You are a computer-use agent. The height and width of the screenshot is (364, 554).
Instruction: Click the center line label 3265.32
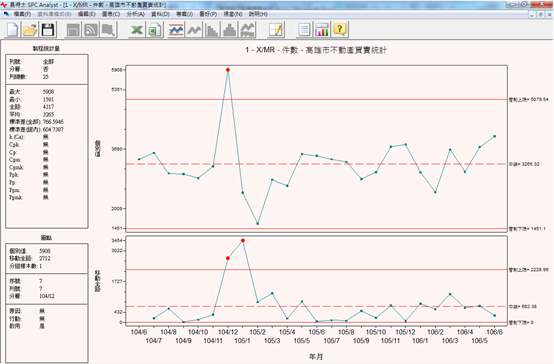(x=524, y=164)
